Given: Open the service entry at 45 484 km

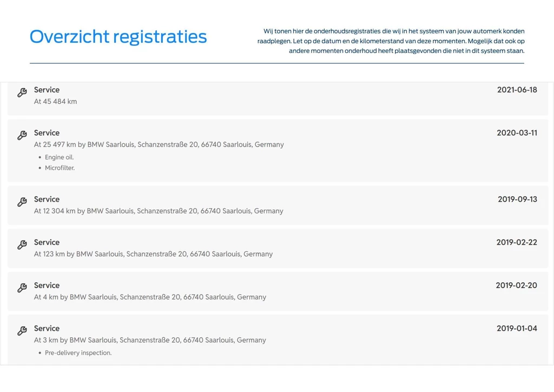Looking at the screenshot, I should 278,98.
